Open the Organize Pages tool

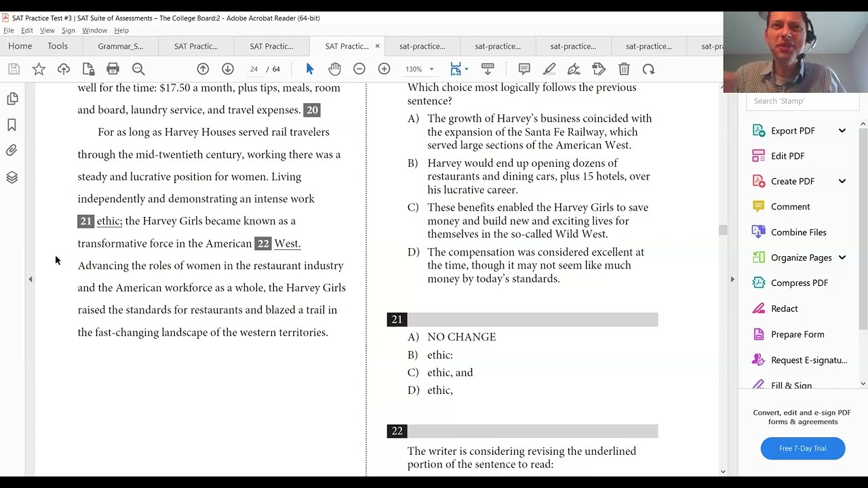point(801,258)
